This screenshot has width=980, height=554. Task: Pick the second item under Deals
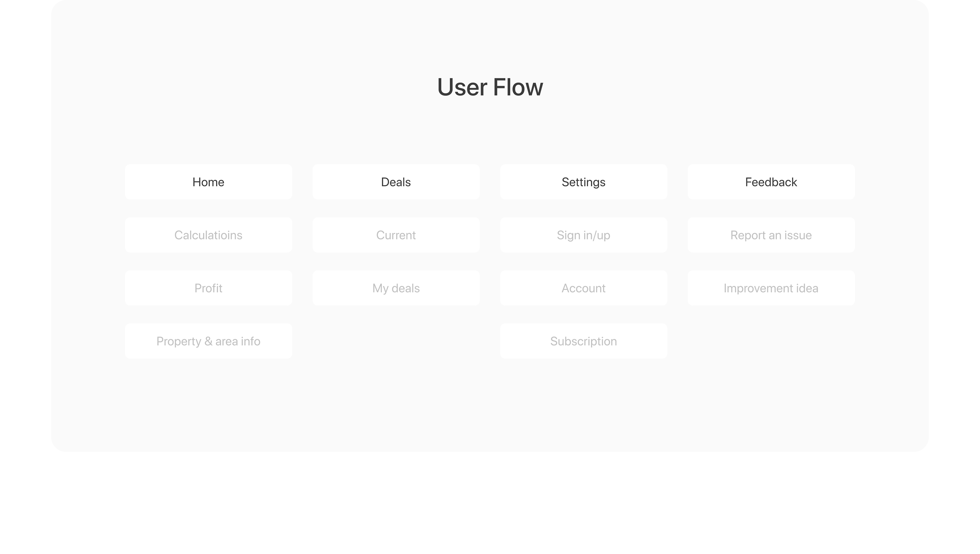[x=395, y=288]
